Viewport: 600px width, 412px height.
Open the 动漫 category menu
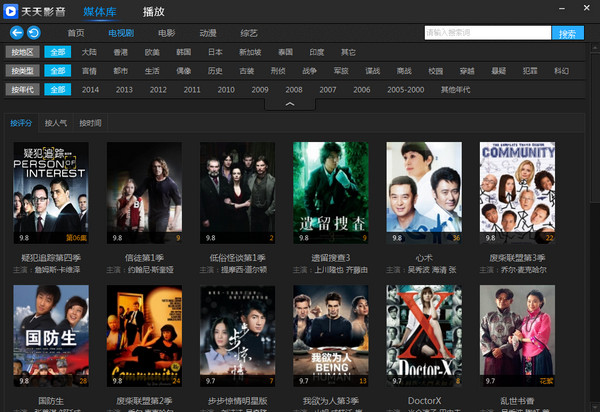point(208,33)
